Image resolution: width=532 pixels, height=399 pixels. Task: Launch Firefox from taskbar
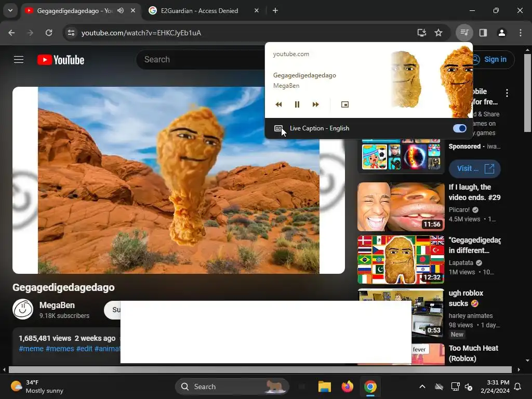(x=348, y=387)
